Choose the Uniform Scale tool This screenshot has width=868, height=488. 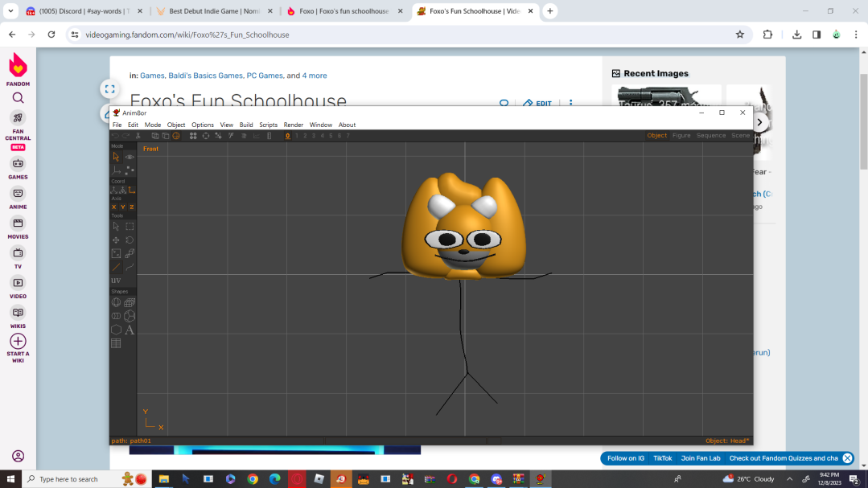130,253
